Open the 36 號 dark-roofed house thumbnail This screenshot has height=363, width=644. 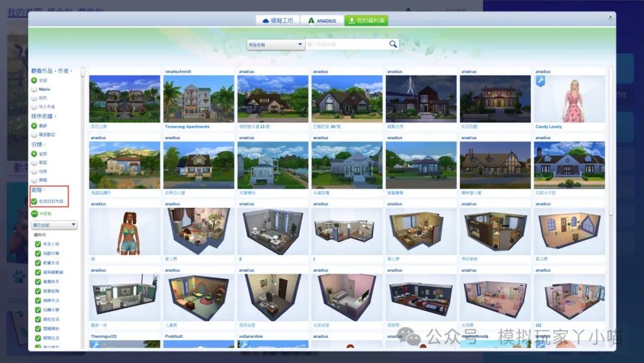tap(346, 99)
